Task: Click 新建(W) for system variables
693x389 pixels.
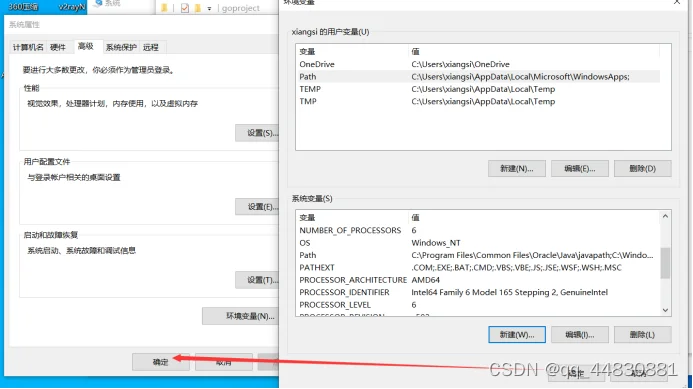Action: [x=517, y=335]
